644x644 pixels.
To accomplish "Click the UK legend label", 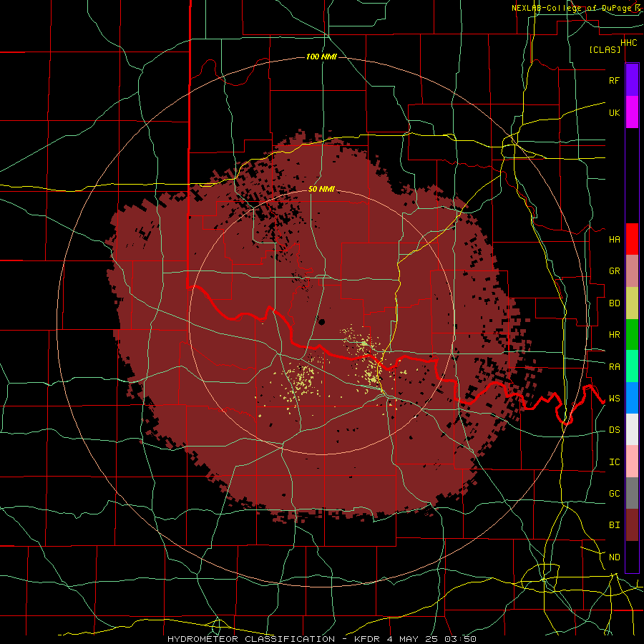I will tap(614, 112).
